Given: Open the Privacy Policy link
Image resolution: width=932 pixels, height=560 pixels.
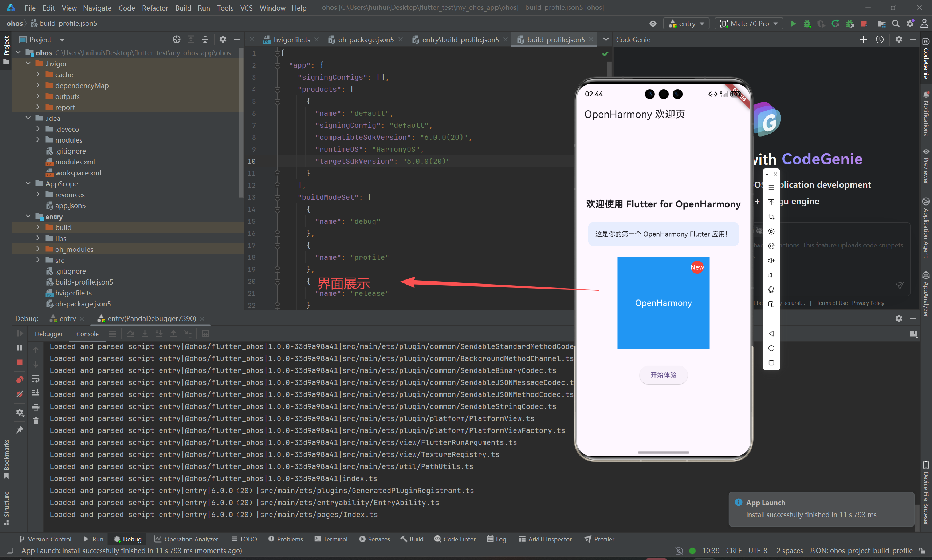Looking at the screenshot, I should click(x=868, y=303).
